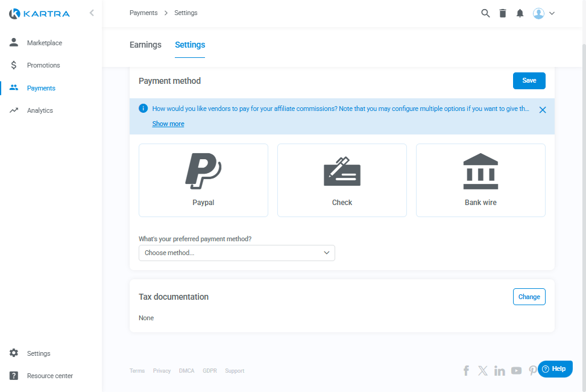The width and height of the screenshot is (586, 392).
Task: Click the Payments breadcrumb link
Action: (143, 13)
